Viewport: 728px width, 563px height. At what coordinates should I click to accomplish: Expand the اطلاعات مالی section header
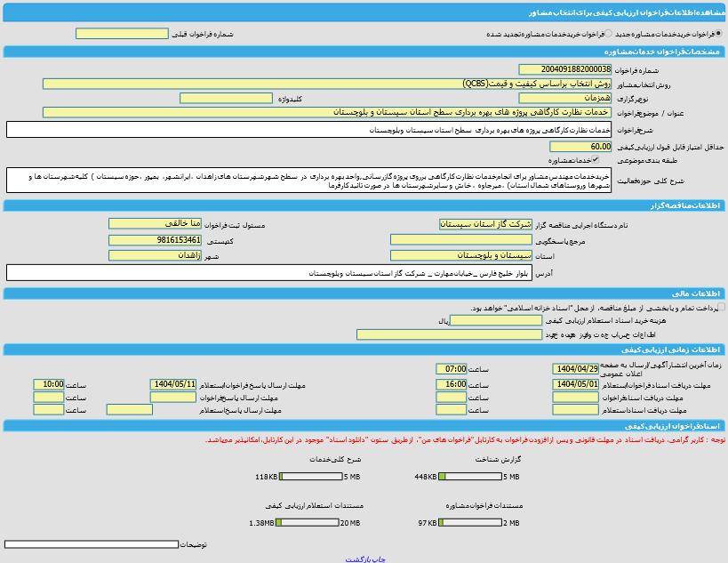[x=364, y=294]
